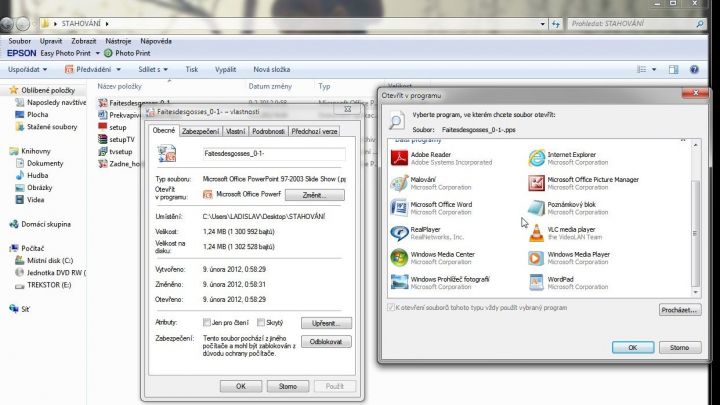Click OK in the properties dialog
Image resolution: width=720 pixels, height=405 pixels.
pos(241,387)
